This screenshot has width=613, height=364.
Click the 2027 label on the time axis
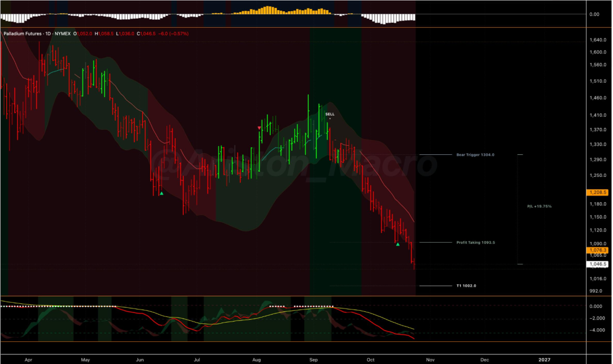tap(544, 359)
